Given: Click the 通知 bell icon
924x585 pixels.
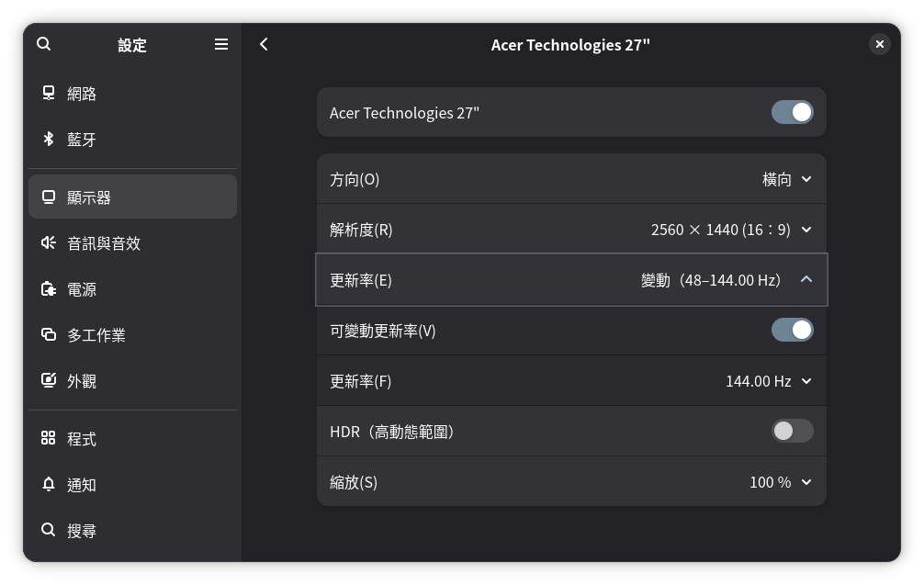Looking at the screenshot, I should click(49, 485).
